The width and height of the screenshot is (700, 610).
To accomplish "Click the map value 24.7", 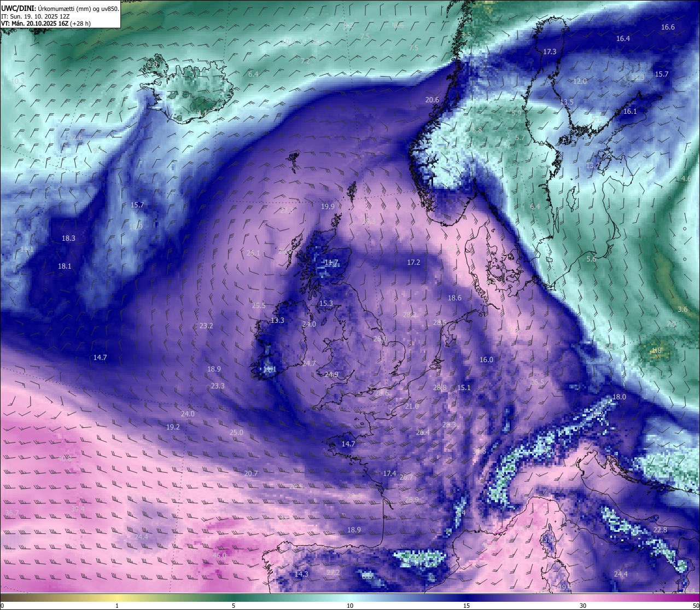I will coord(309,363).
